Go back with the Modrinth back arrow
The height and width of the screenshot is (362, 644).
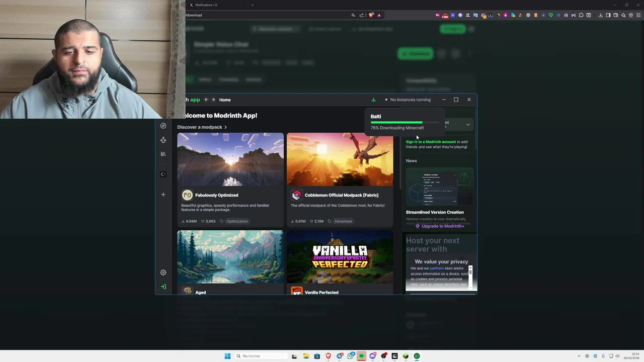pyautogui.click(x=206, y=100)
